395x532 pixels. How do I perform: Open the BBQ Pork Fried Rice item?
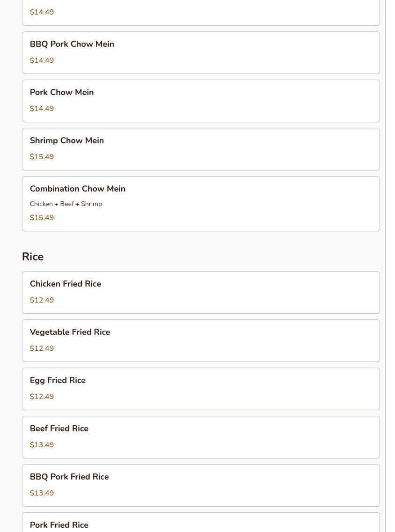click(x=200, y=485)
